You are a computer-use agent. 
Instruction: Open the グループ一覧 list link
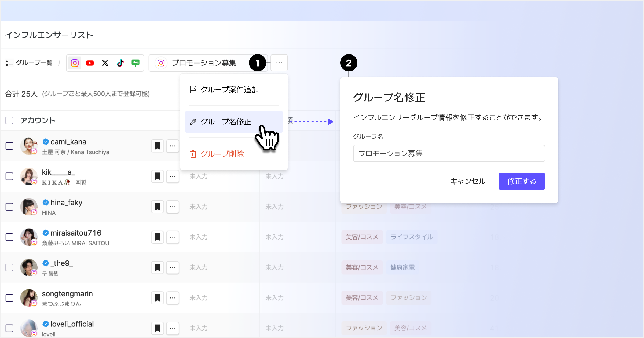[30, 63]
